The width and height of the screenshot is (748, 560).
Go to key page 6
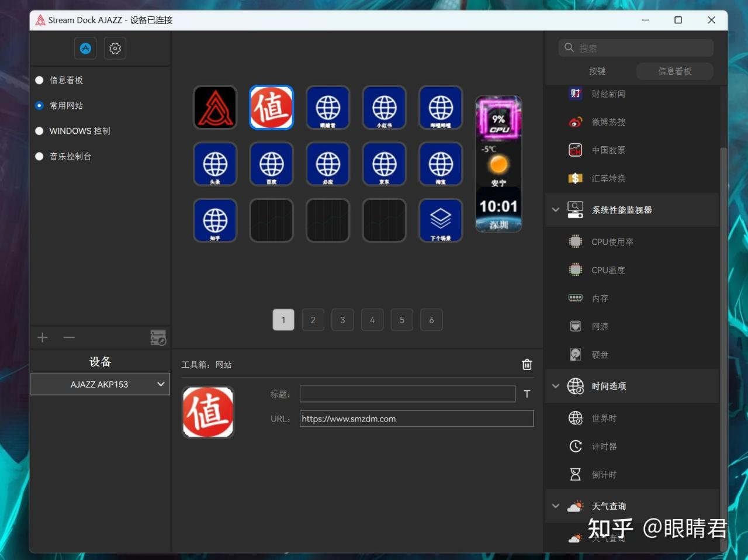coord(431,320)
